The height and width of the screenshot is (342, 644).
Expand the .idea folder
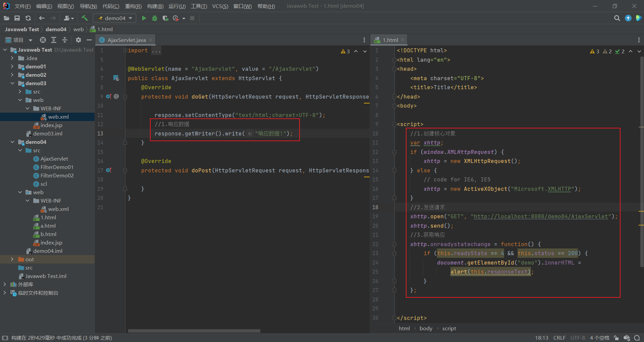click(12, 58)
